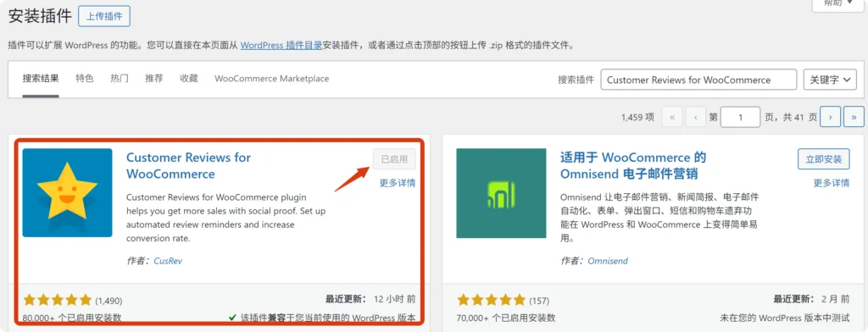The height and width of the screenshot is (332, 868).
Task: Open the CusRev author link
Action: [x=168, y=261]
